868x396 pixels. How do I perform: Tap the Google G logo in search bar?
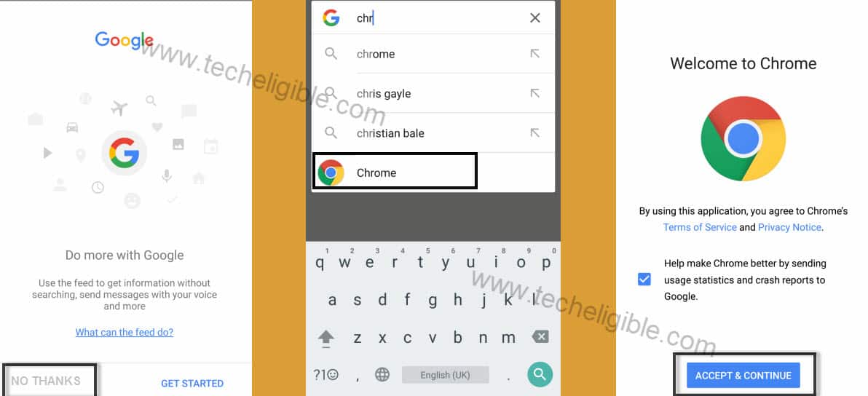click(x=331, y=18)
